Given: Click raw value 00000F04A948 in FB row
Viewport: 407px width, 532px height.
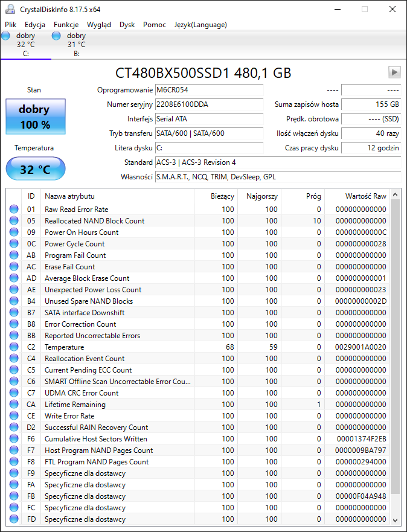Looking at the screenshot, I should pyautogui.click(x=361, y=496).
